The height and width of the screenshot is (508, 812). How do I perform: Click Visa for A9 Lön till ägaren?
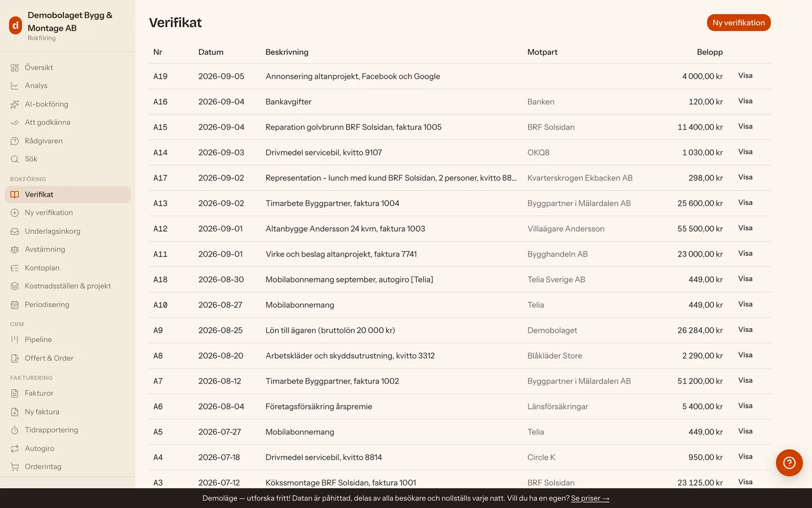tap(746, 330)
